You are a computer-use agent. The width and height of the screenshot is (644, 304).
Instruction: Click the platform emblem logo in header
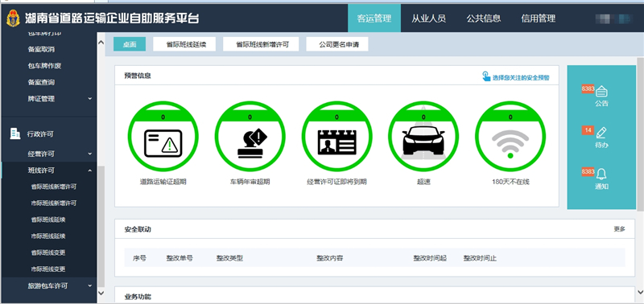click(13, 18)
